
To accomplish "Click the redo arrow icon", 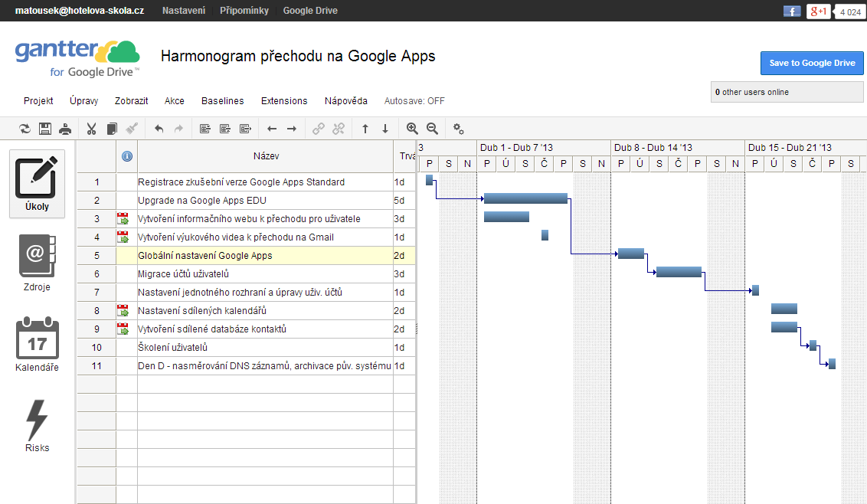I will click(x=178, y=129).
